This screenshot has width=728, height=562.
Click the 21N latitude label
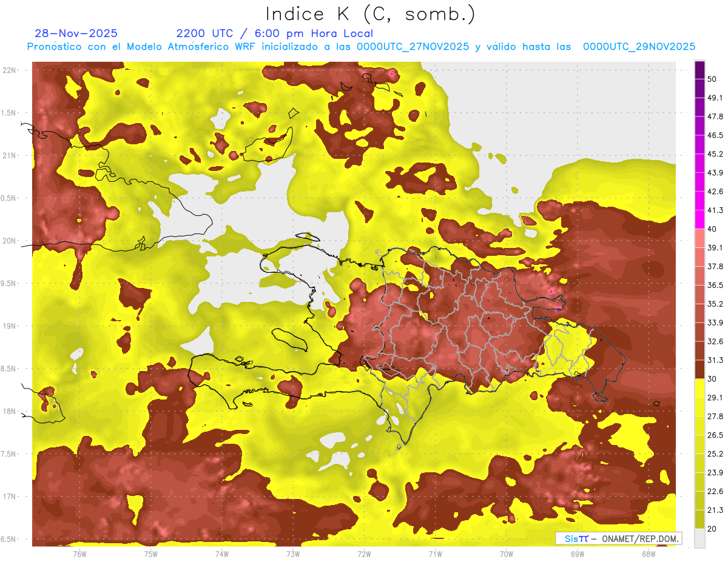(x=10, y=156)
